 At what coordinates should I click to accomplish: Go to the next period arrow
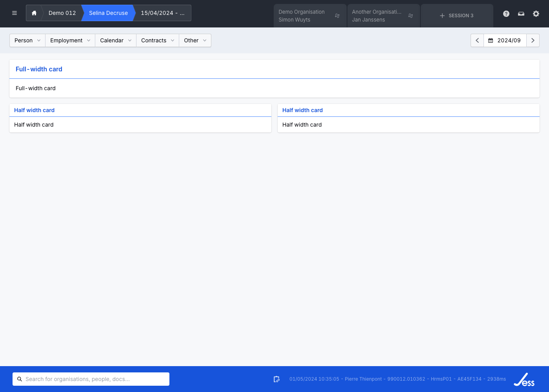pos(533,40)
